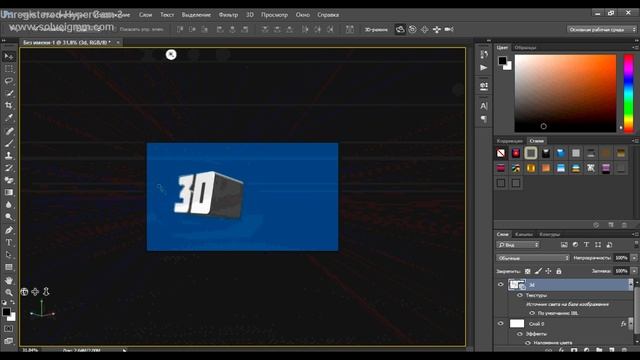Select the Type tool
This screenshot has width=640, height=360.
coord(9,242)
